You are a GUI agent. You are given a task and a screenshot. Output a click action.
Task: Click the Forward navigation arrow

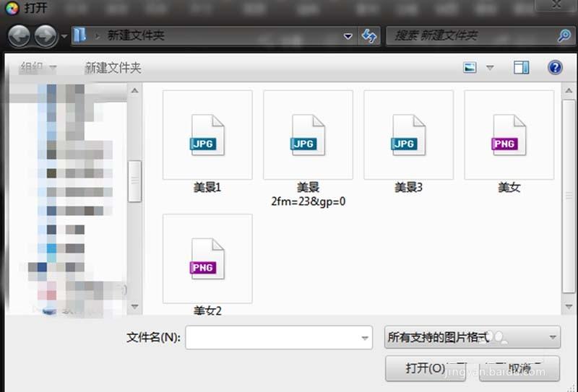46,36
